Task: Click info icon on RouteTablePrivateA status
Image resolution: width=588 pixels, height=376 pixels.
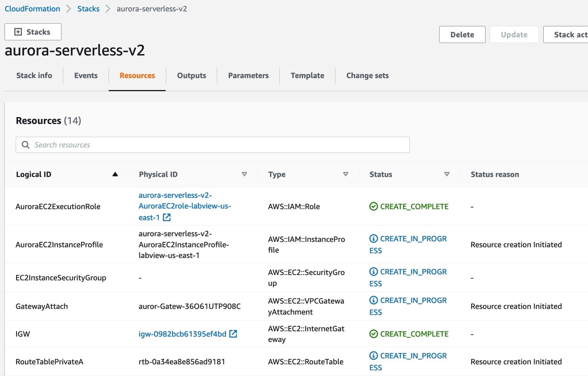Action: pos(374,355)
